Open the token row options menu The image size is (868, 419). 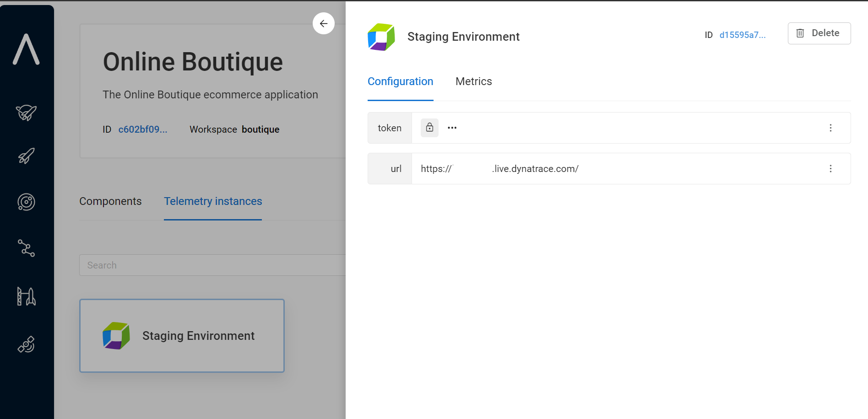pyautogui.click(x=830, y=128)
